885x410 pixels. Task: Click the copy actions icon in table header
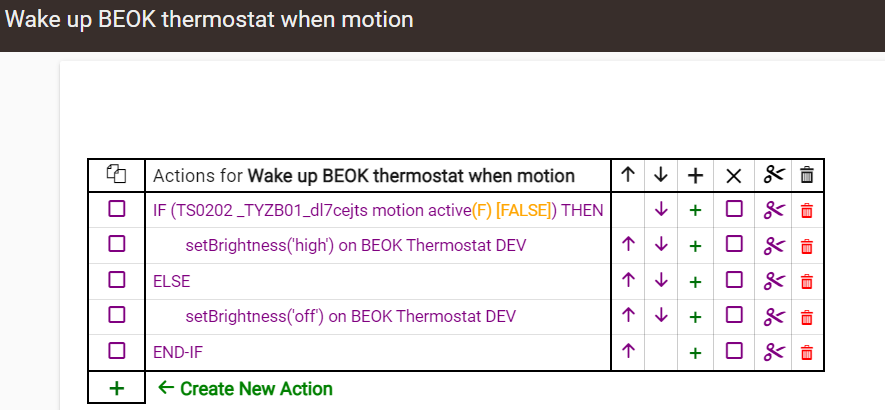point(116,175)
